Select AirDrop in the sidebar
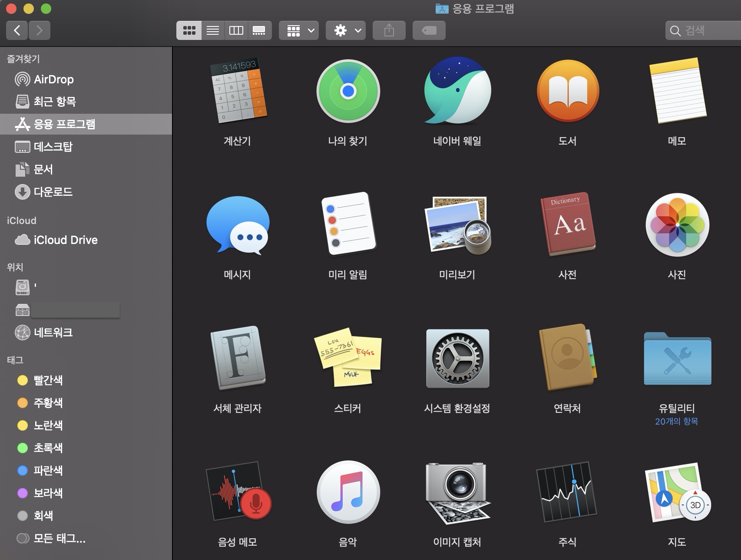The image size is (741, 560). tap(86, 79)
